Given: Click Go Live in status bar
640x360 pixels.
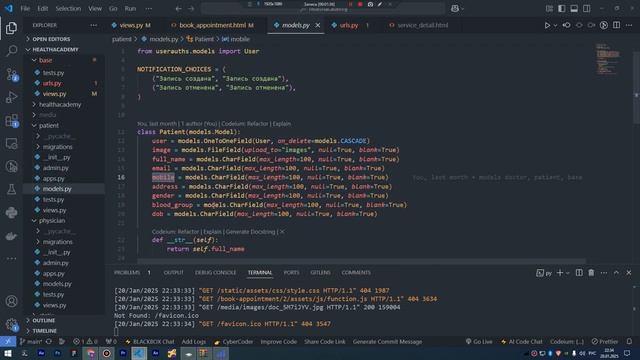Looking at the screenshot, I should pyautogui.click(x=479, y=342).
